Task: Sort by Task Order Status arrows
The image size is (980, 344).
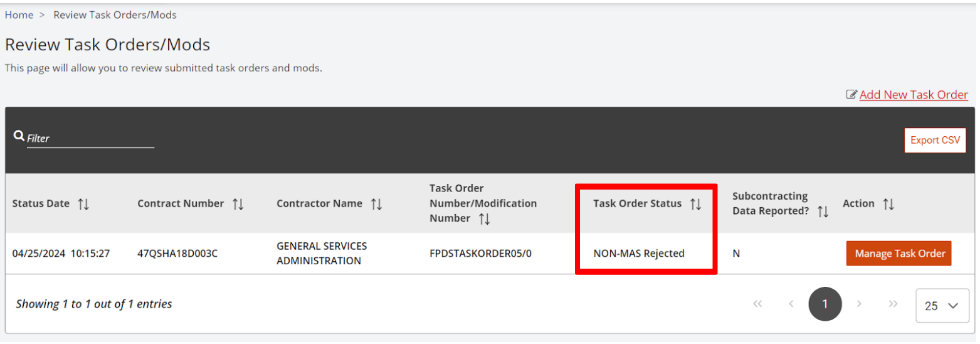Action: click(x=695, y=204)
